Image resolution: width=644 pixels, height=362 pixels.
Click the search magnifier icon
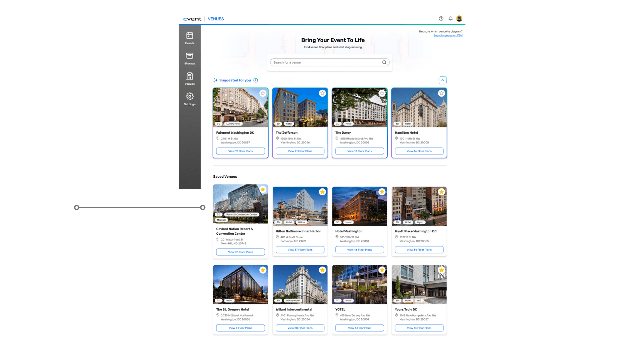click(x=384, y=62)
